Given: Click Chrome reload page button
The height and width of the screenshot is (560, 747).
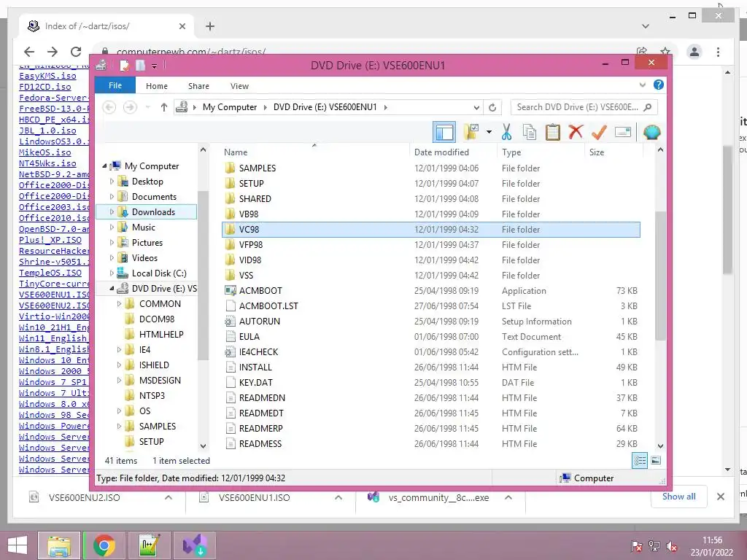Looking at the screenshot, I should click(76, 52).
